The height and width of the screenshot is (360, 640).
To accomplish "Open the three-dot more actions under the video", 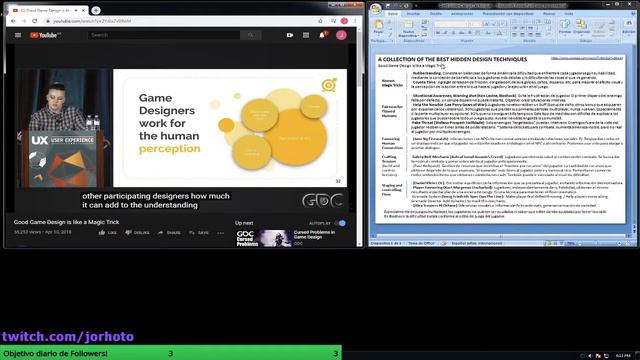I will pos(220,233).
